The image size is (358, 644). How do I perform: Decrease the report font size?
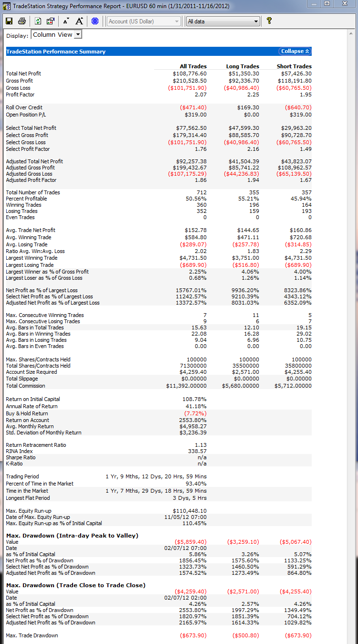pos(66,21)
